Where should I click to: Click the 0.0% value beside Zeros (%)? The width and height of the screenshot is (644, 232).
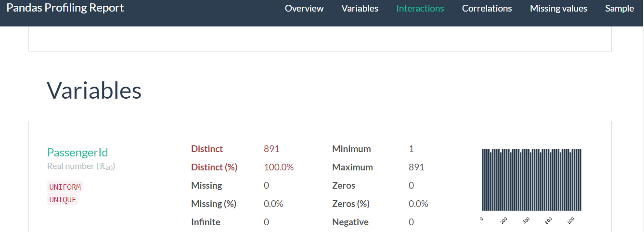coord(418,204)
